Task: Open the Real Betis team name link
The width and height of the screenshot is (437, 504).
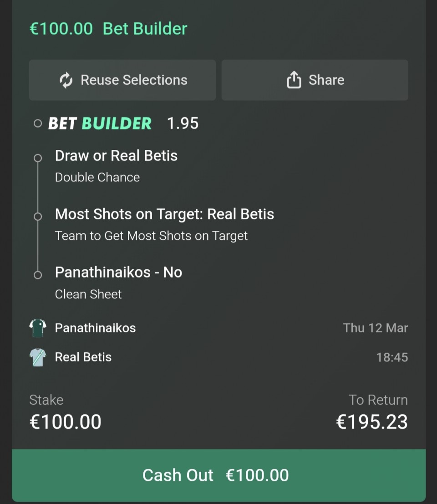Action: [83, 357]
